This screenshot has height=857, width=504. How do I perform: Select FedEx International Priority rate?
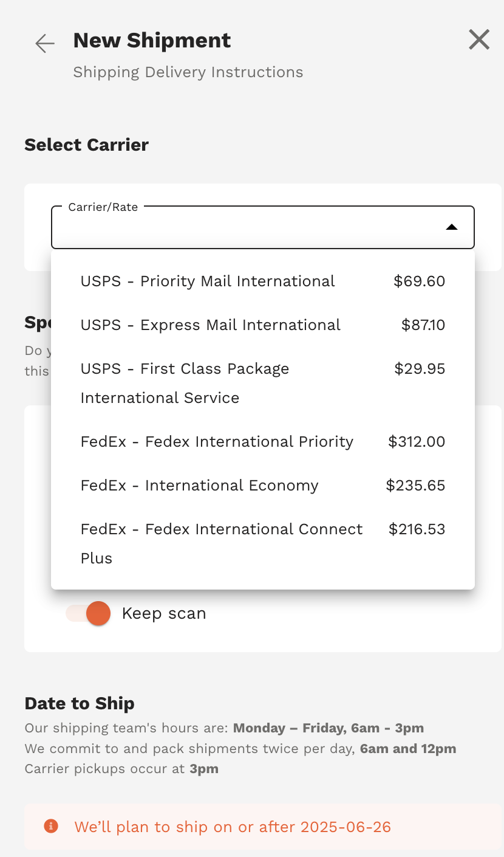pyautogui.click(x=217, y=442)
